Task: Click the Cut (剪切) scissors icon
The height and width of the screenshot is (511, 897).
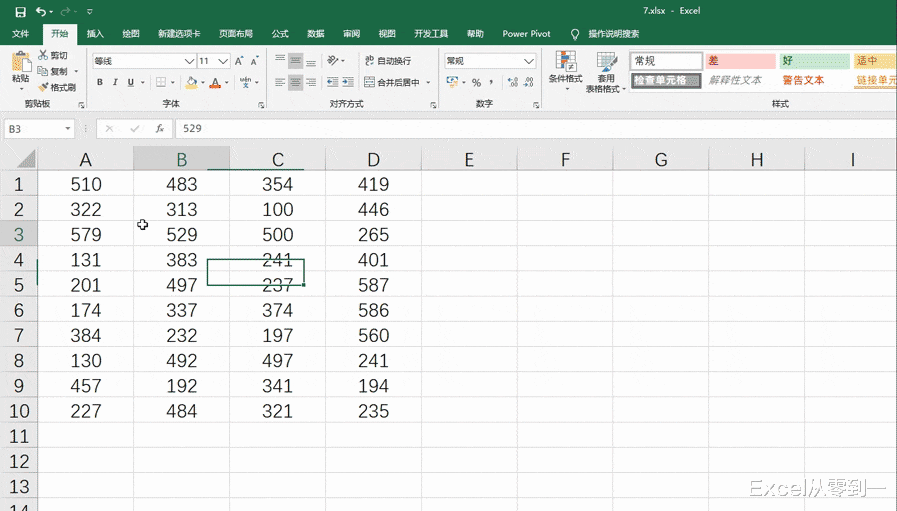Action: [x=44, y=56]
